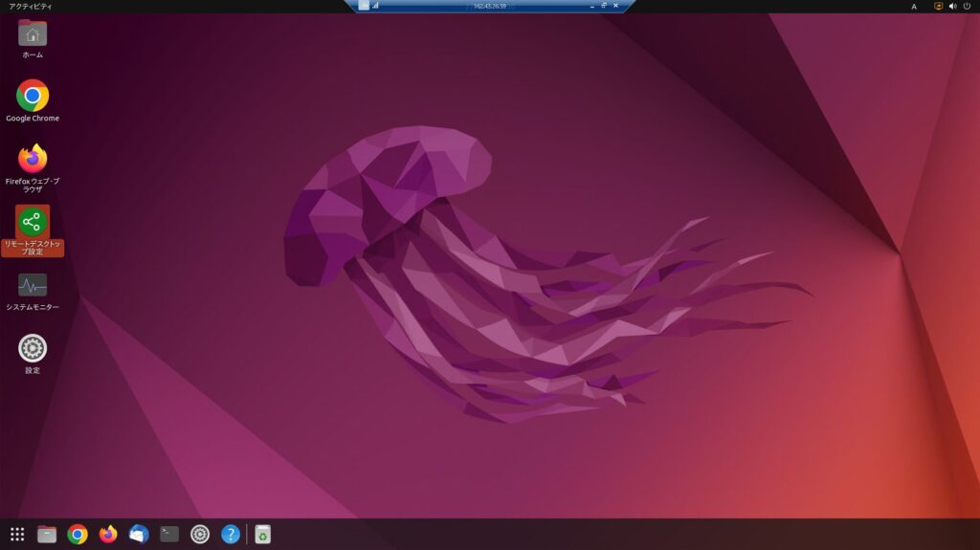
Task: Minimize the remote desktop connection bar
Action: click(591, 6)
